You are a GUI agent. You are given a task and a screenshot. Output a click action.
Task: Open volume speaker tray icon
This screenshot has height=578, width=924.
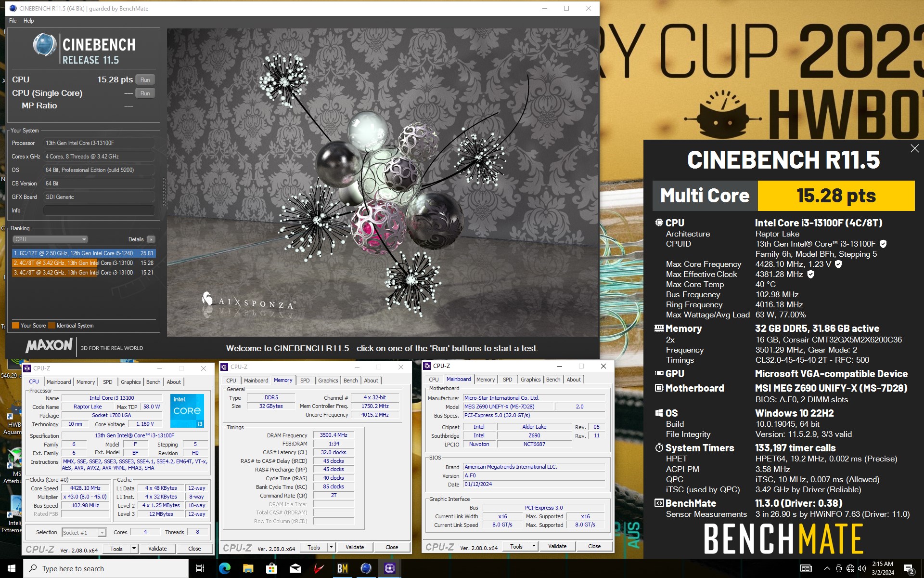tap(862, 568)
